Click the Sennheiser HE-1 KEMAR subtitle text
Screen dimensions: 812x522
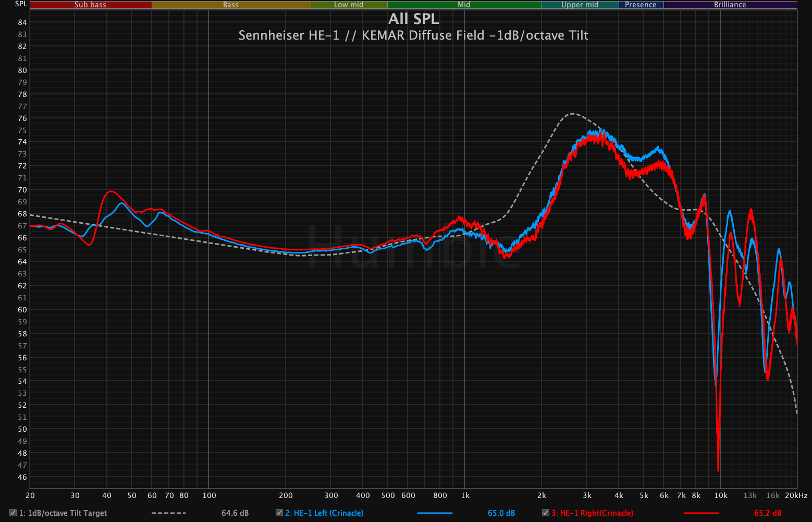tap(413, 35)
